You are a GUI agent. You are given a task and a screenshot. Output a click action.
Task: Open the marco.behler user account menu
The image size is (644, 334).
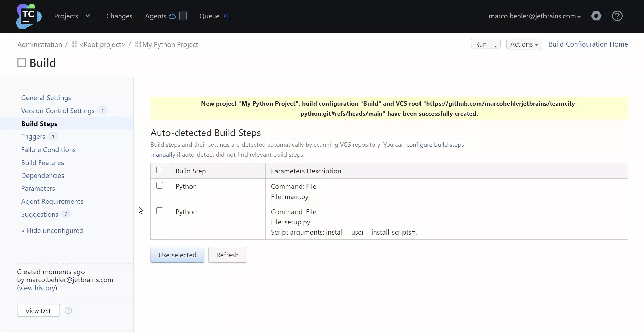(x=535, y=16)
